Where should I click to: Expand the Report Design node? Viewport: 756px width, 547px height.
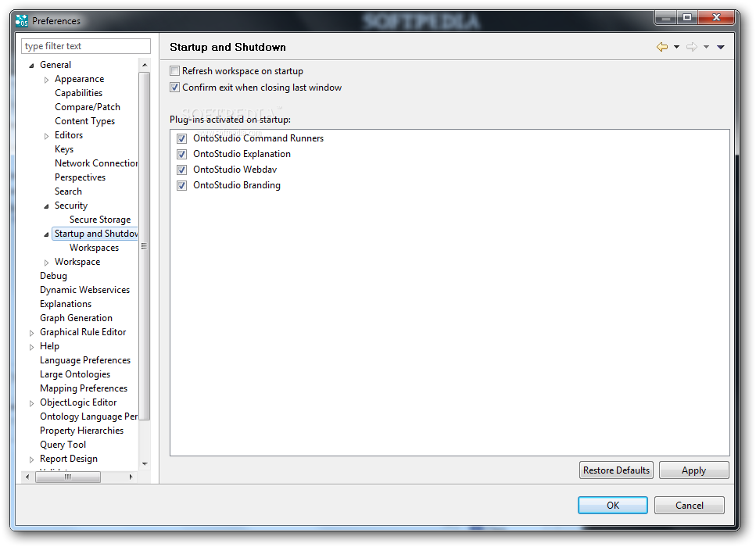31,459
